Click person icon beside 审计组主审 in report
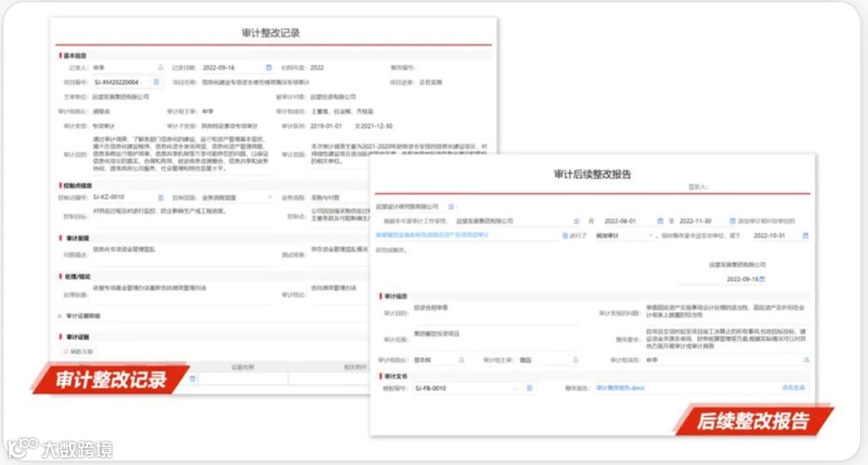Viewport: 868px width, 465px height. tap(575, 360)
